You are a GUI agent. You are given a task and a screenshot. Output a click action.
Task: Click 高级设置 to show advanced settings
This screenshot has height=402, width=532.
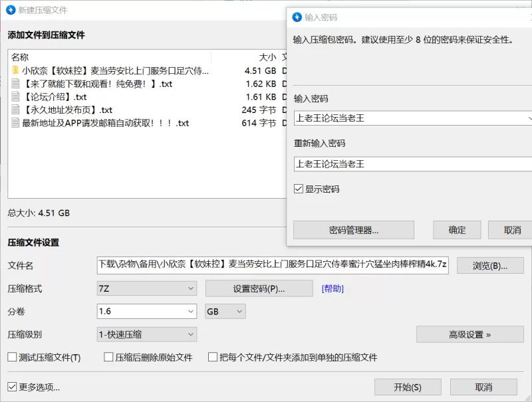pyautogui.click(x=469, y=334)
